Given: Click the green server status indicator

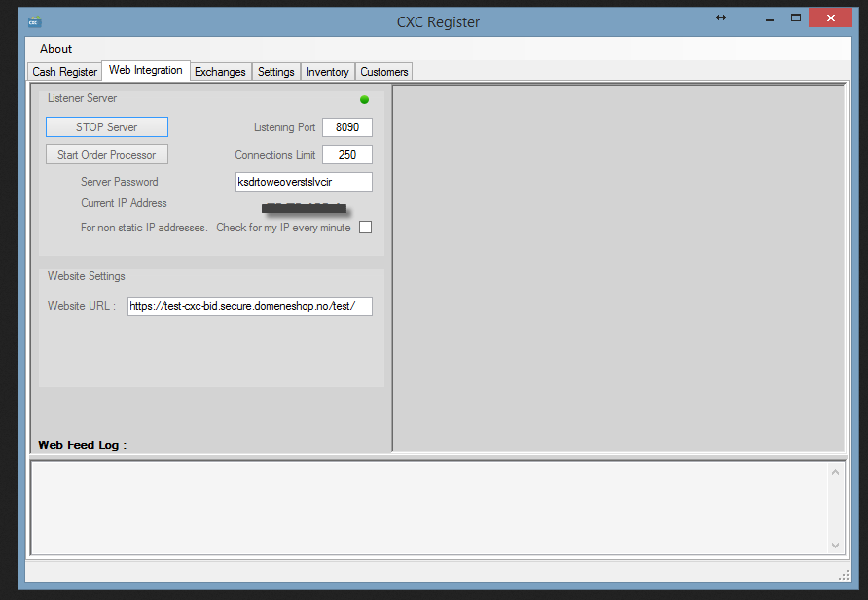Looking at the screenshot, I should [x=364, y=99].
